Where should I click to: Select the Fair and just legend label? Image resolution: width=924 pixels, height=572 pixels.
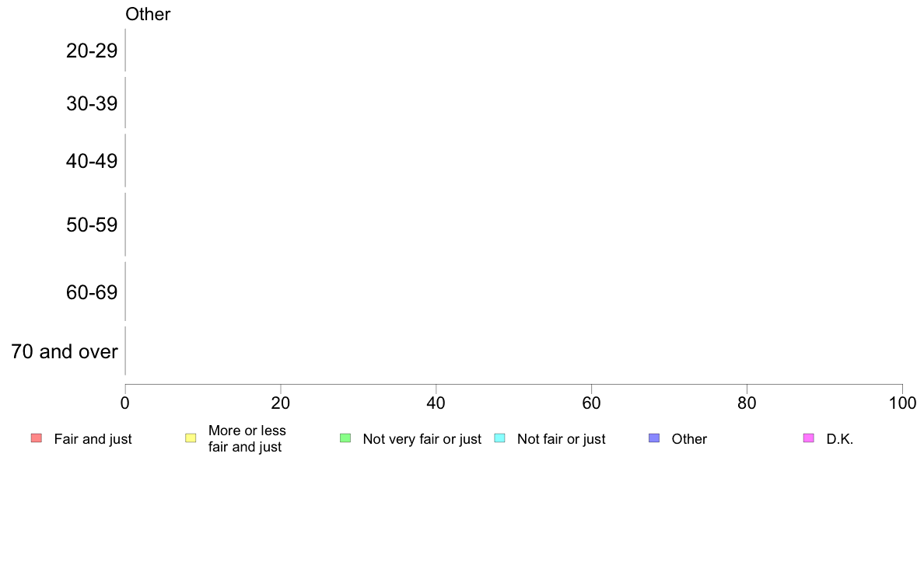click(x=93, y=439)
